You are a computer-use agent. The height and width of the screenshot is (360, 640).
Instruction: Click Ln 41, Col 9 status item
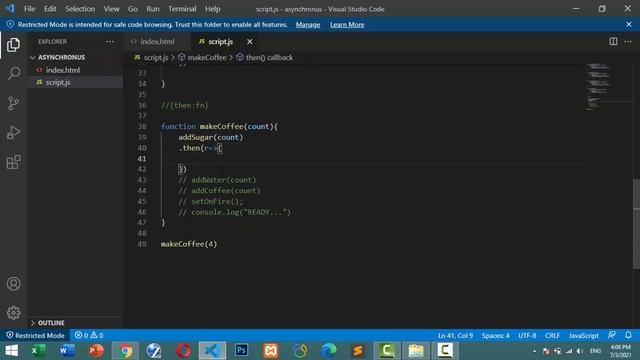click(455, 336)
